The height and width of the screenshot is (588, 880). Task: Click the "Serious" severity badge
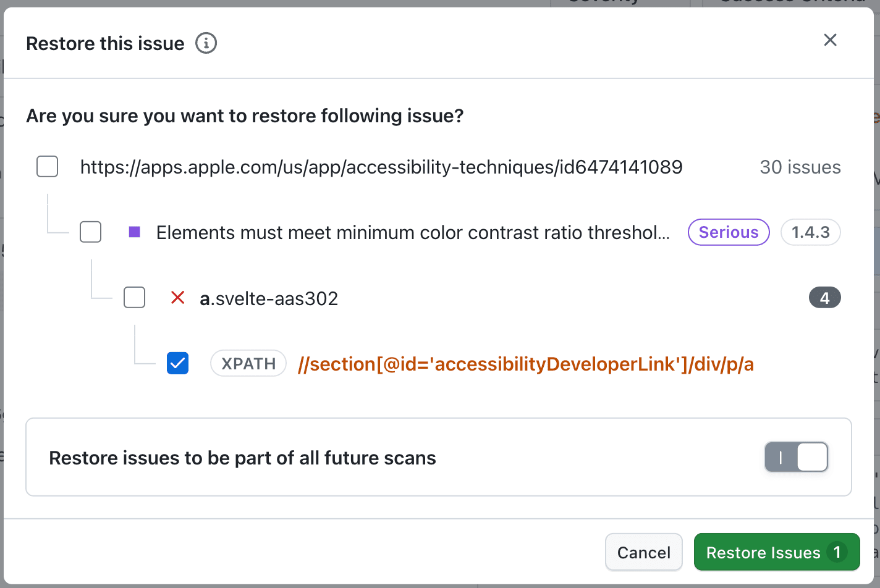[728, 232]
